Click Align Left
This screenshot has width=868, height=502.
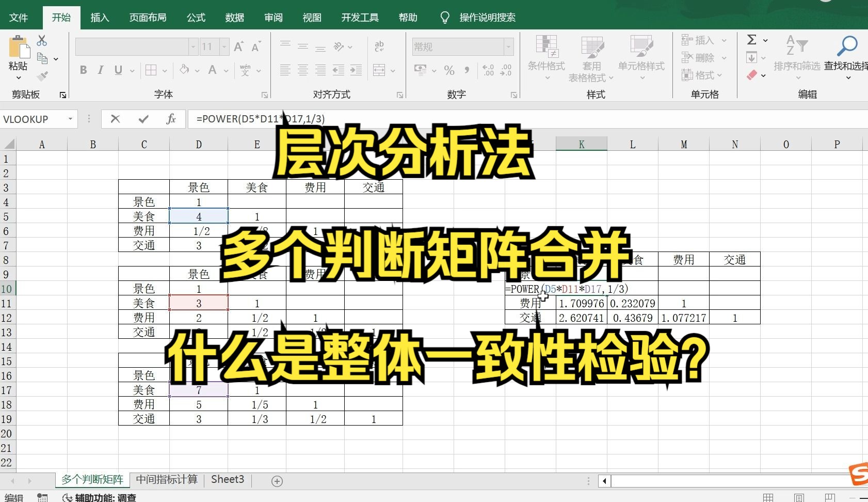coord(285,70)
